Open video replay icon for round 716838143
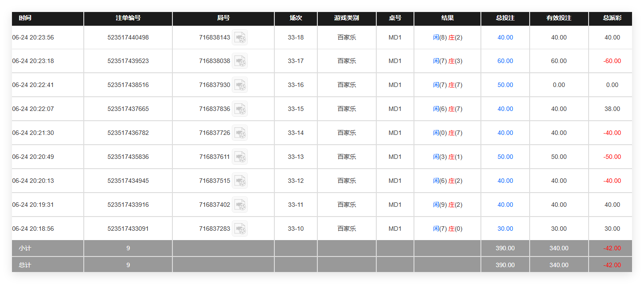 [240, 37]
